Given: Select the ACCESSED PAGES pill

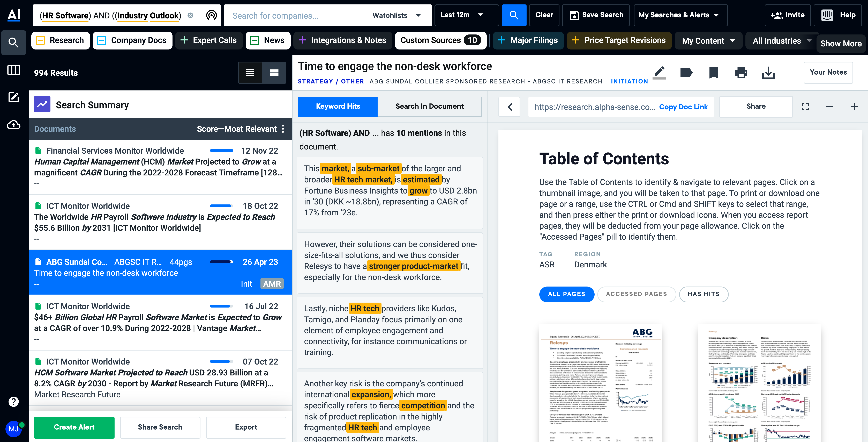Looking at the screenshot, I should pos(637,294).
